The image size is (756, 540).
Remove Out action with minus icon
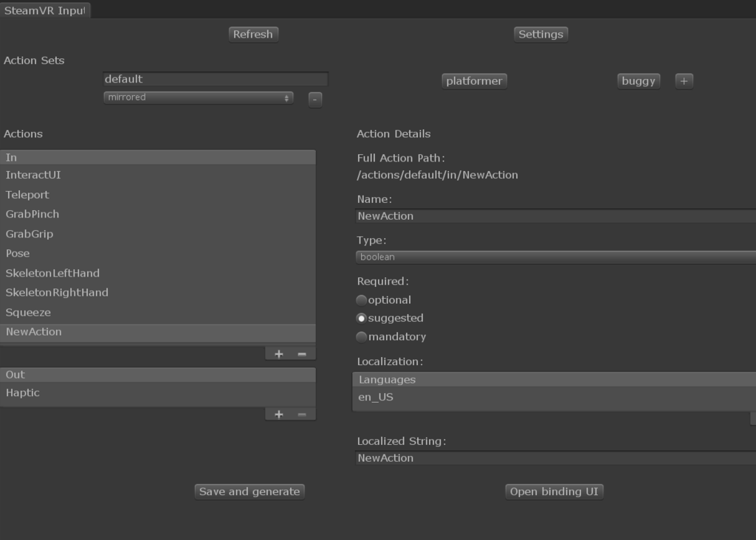(x=302, y=415)
